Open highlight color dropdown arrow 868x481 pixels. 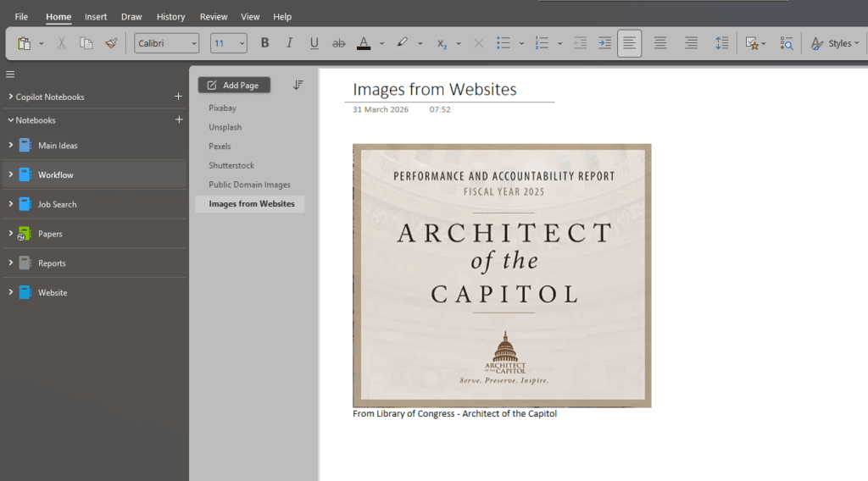[420, 43]
